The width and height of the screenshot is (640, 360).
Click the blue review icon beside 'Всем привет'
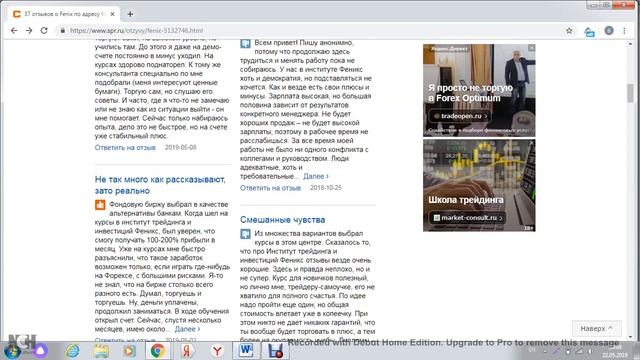click(245, 43)
